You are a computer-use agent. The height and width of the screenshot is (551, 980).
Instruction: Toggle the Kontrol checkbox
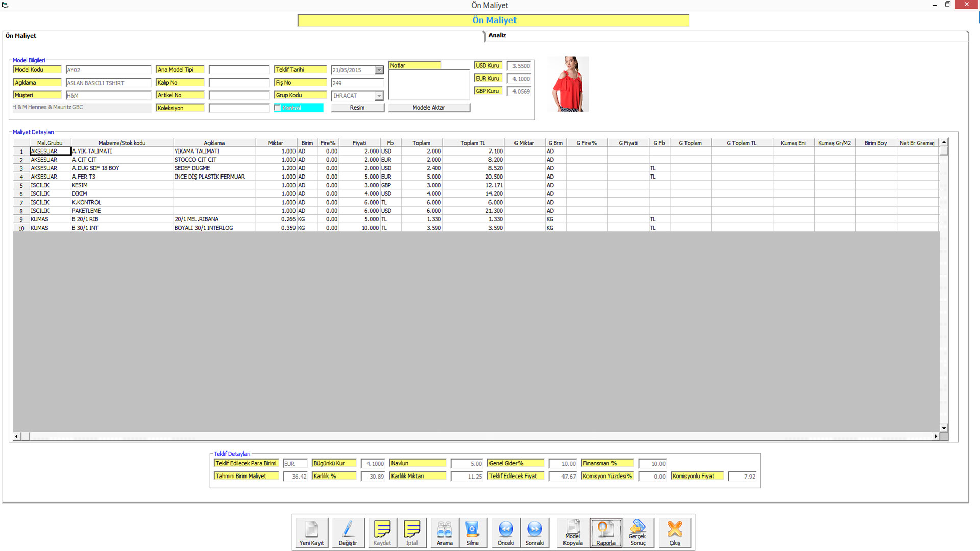pos(278,108)
